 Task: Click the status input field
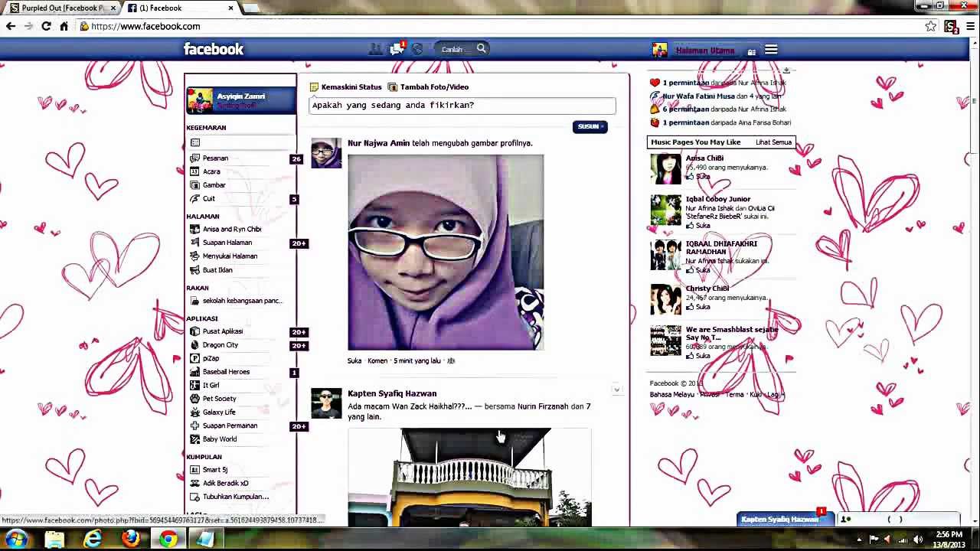(x=462, y=106)
